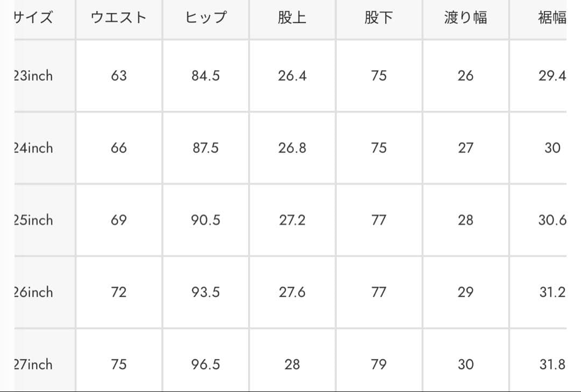Select the 24inch size row label
The height and width of the screenshot is (392, 581).
tap(33, 148)
